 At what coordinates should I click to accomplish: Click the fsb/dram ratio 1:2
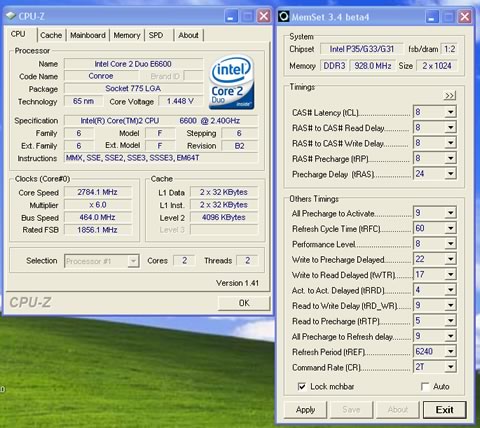(x=449, y=49)
